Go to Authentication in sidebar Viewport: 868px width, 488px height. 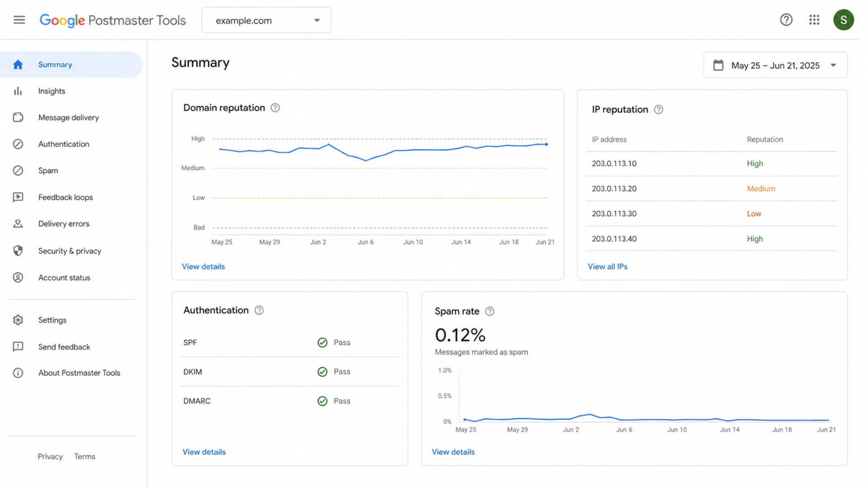[x=71, y=144]
